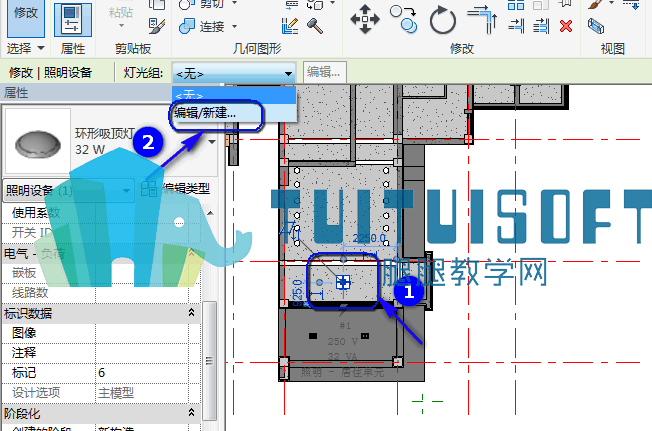
Task: Click the red X Delete tool
Action: tap(566, 26)
